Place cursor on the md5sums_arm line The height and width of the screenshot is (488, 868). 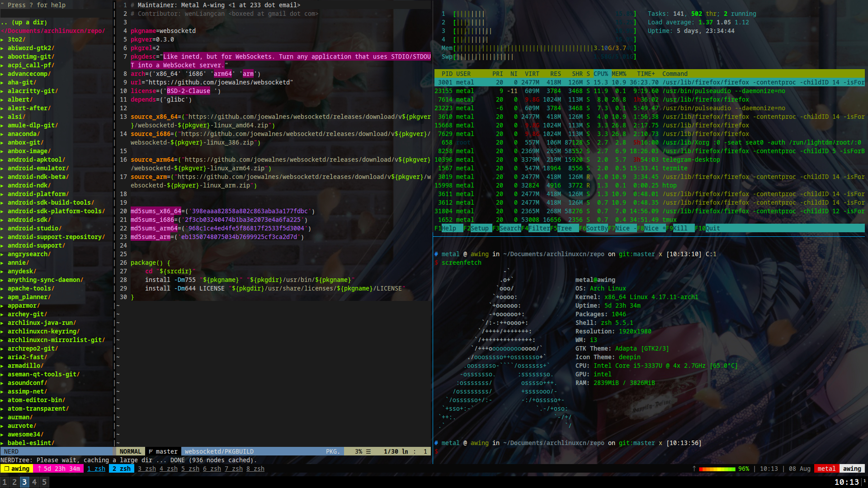[x=217, y=237]
